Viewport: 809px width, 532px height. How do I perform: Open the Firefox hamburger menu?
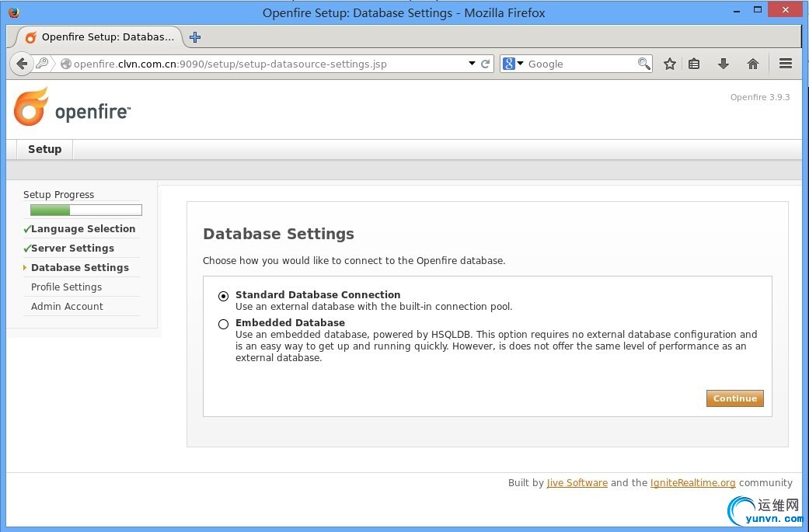click(x=785, y=64)
